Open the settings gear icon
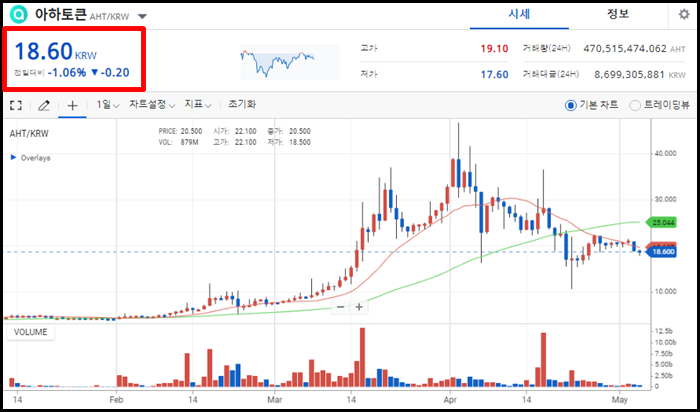The image size is (700, 412). [x=683, y=14]
